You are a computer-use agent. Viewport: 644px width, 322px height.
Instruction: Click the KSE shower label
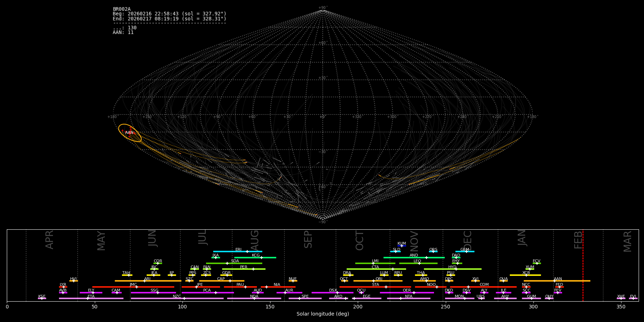point(42,297)
